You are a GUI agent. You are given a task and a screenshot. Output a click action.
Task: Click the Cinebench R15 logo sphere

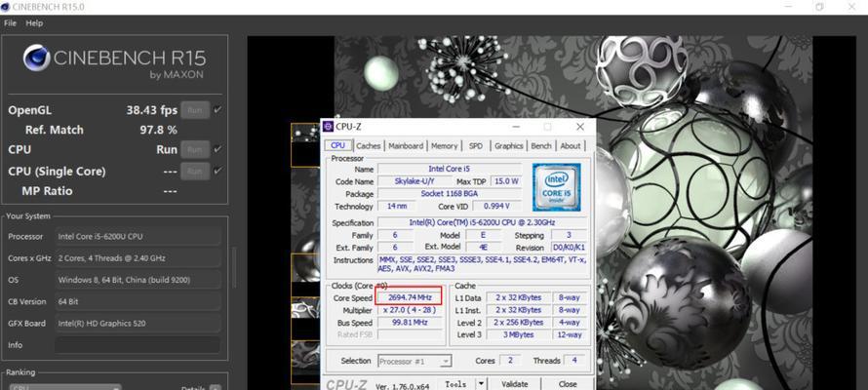(x=36, y=58)
